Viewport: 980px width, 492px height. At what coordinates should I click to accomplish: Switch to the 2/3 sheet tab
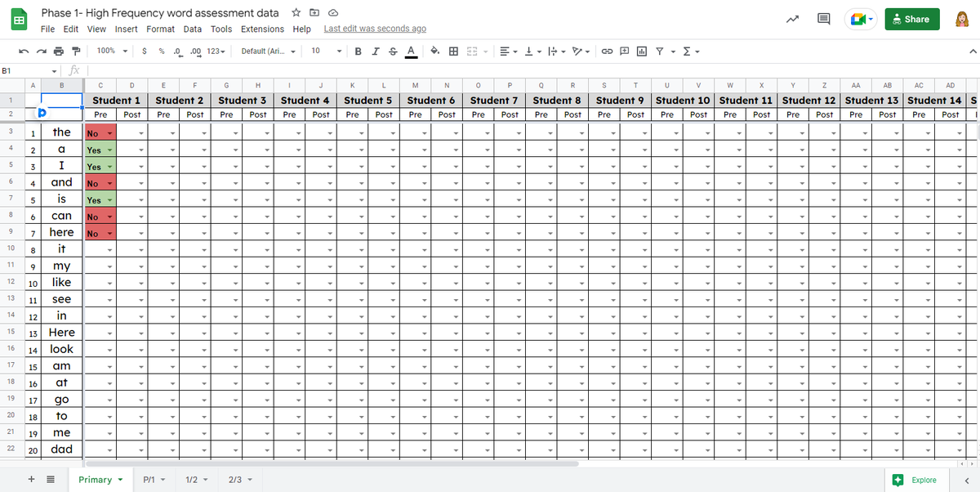tap(240, 480)
